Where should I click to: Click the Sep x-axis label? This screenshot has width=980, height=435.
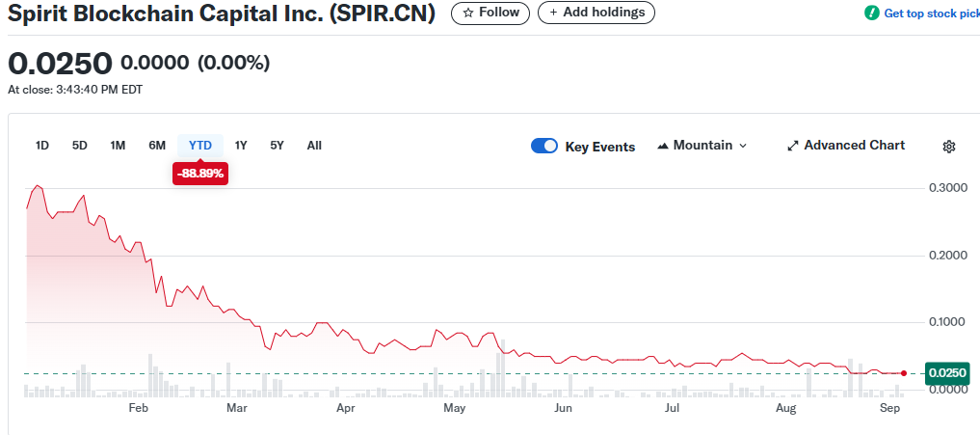point(889,409)
